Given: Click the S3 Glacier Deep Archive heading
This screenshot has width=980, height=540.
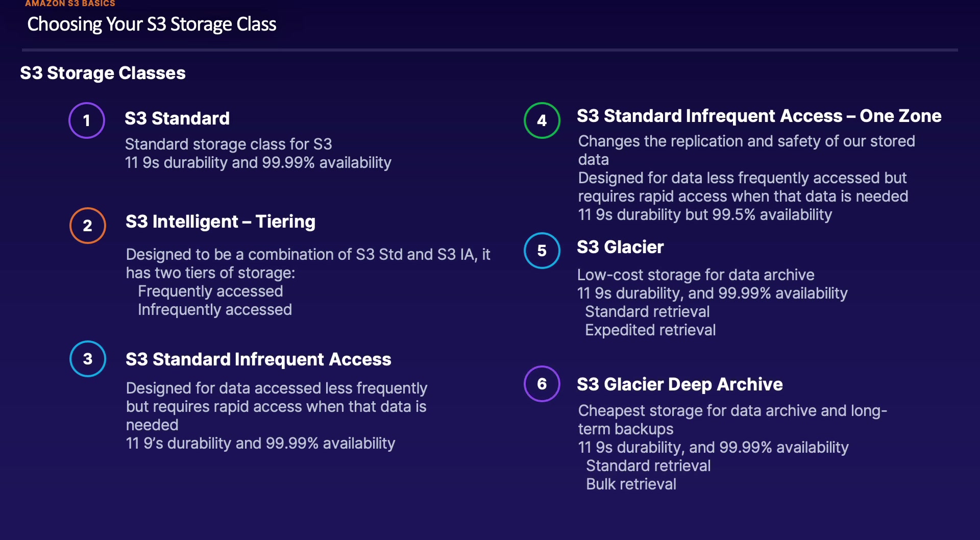Looking at the screenshot, I should pyautogui.click(x=680, y=384).
